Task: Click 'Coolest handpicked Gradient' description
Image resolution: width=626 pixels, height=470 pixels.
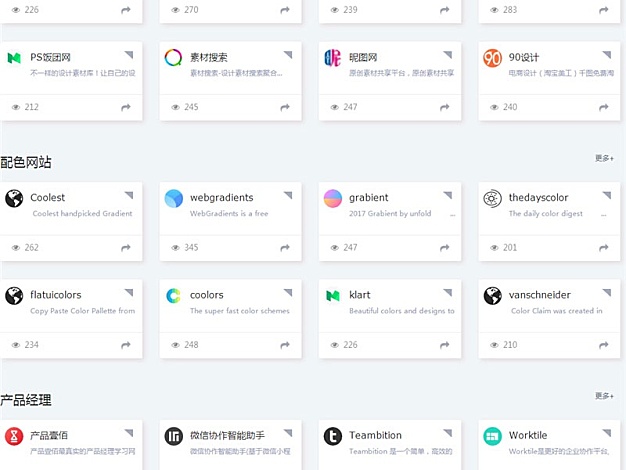Action: (82, 214)
